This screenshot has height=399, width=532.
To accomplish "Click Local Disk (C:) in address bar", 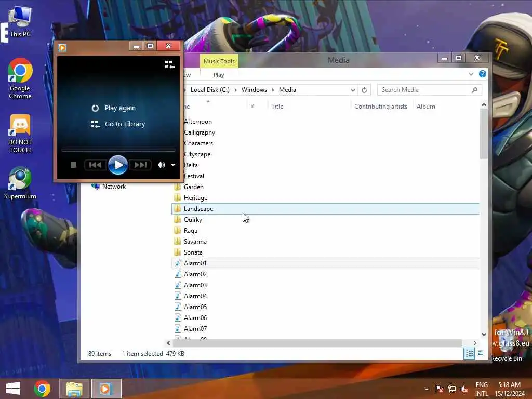I will tap(210, 90).
